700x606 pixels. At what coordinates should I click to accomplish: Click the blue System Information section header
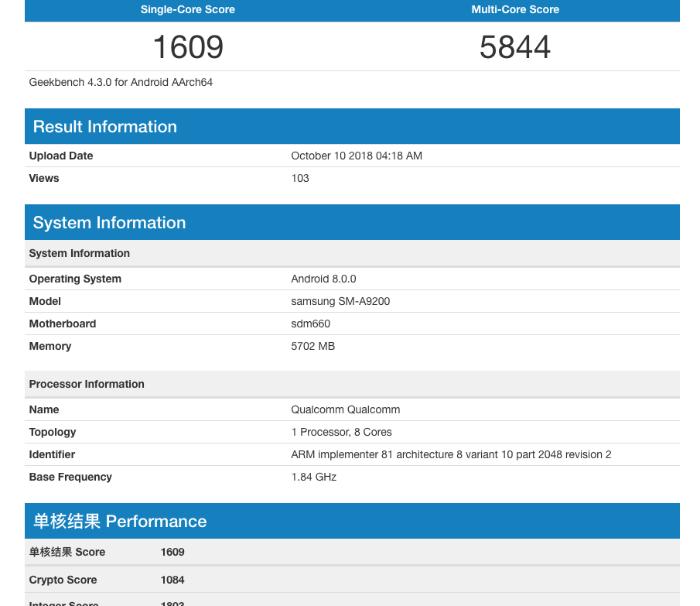tap(109, 223)
